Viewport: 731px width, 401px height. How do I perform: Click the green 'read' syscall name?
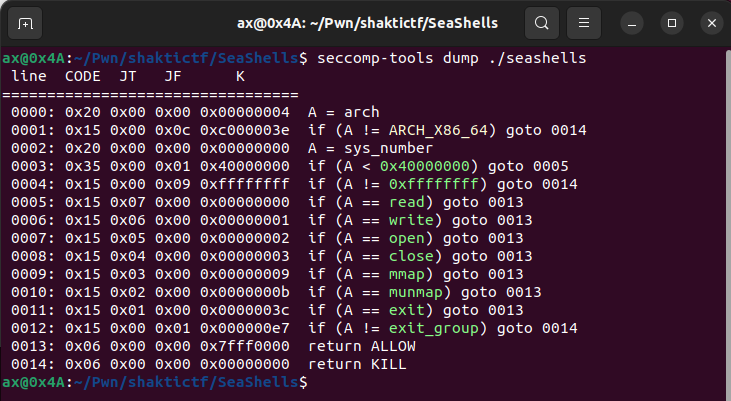tap(404, 201)
